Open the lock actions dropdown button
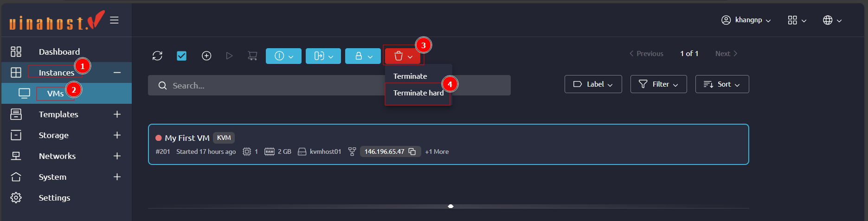Viewport: 868px width, 221px height. click(363, 56)
